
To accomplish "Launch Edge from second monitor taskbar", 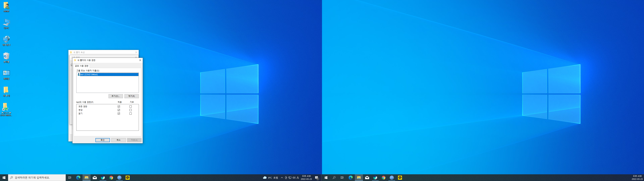I will click(x=351, y=178).
